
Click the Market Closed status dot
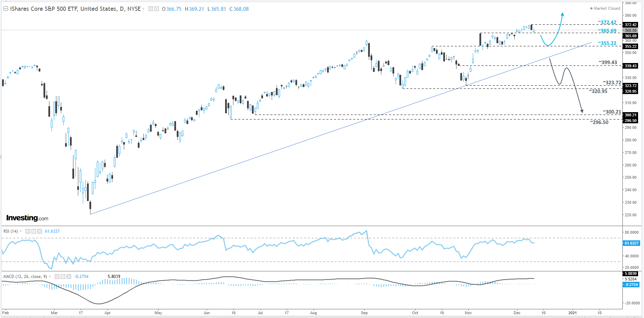591,8
